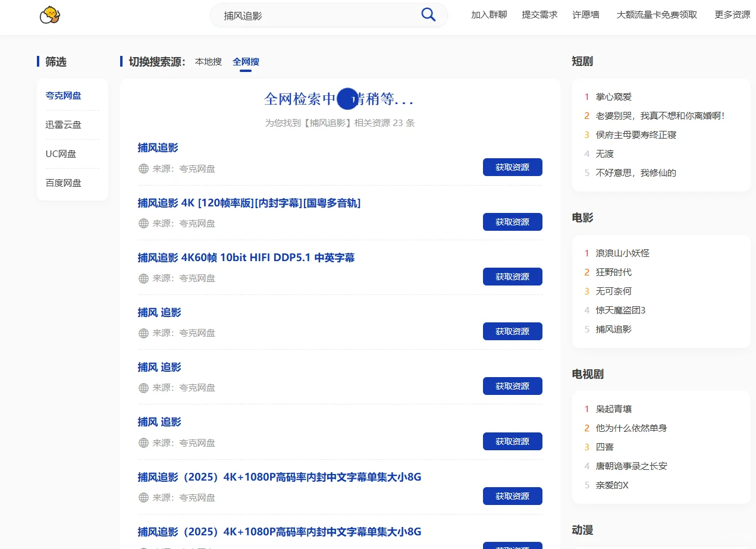The width and height of the screenshot is (756, 549).
Task: Click the duck logo in the header
Action: [50, 15]
